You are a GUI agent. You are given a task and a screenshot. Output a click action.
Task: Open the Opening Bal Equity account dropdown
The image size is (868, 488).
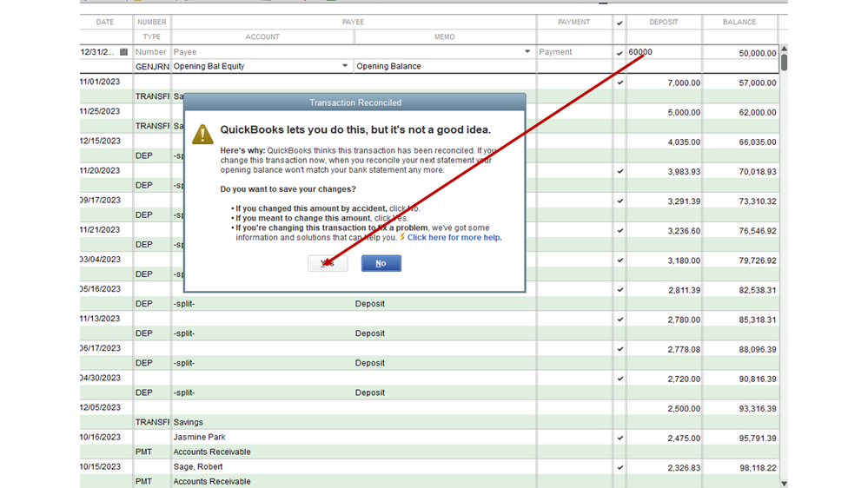click(345, 66)
